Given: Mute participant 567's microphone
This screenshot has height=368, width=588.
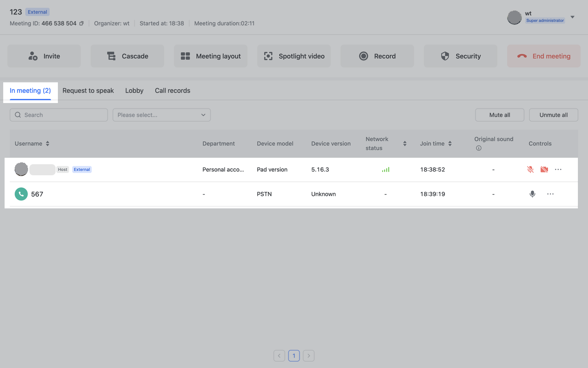Looking at the screenshot, I should pos(532,194).
